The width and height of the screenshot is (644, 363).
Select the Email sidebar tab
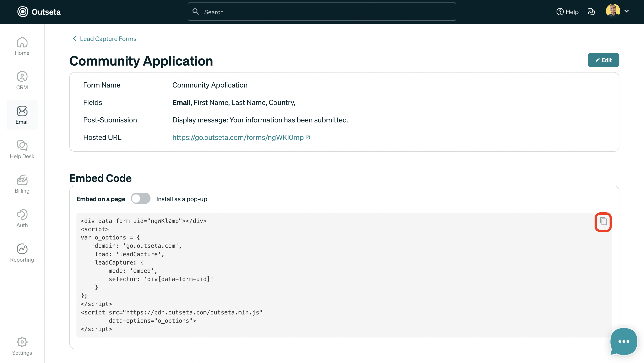(x=22, y=115)
